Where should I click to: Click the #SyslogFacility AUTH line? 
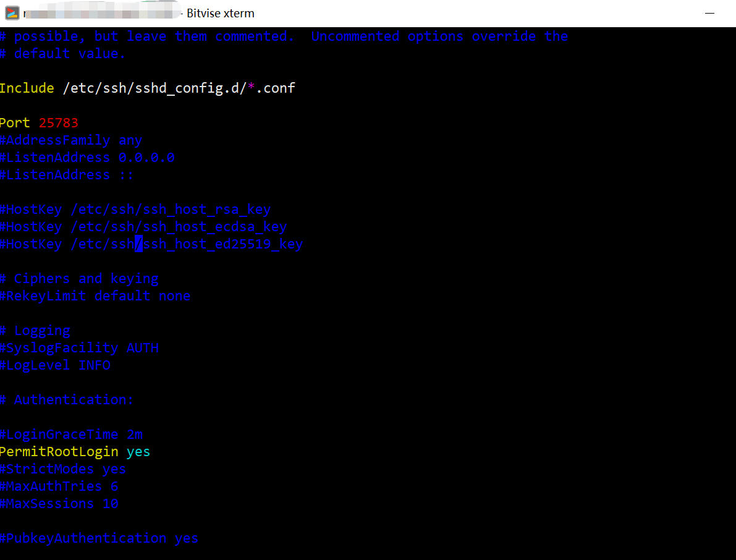tap(79, 348)
